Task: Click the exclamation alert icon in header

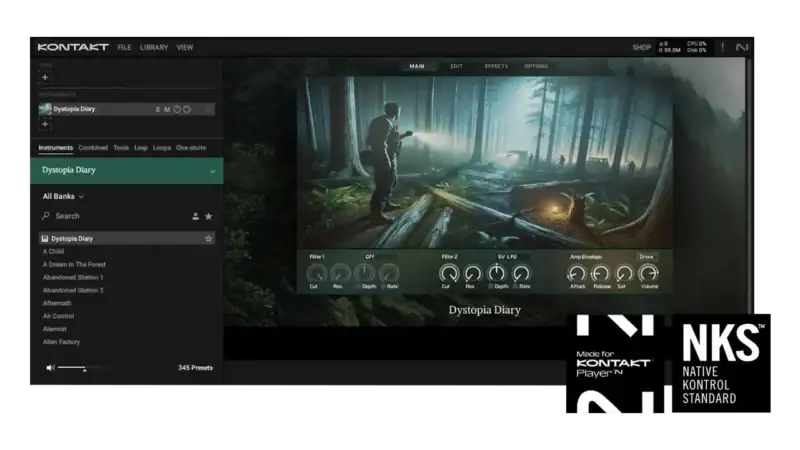Action: (722, 47)
